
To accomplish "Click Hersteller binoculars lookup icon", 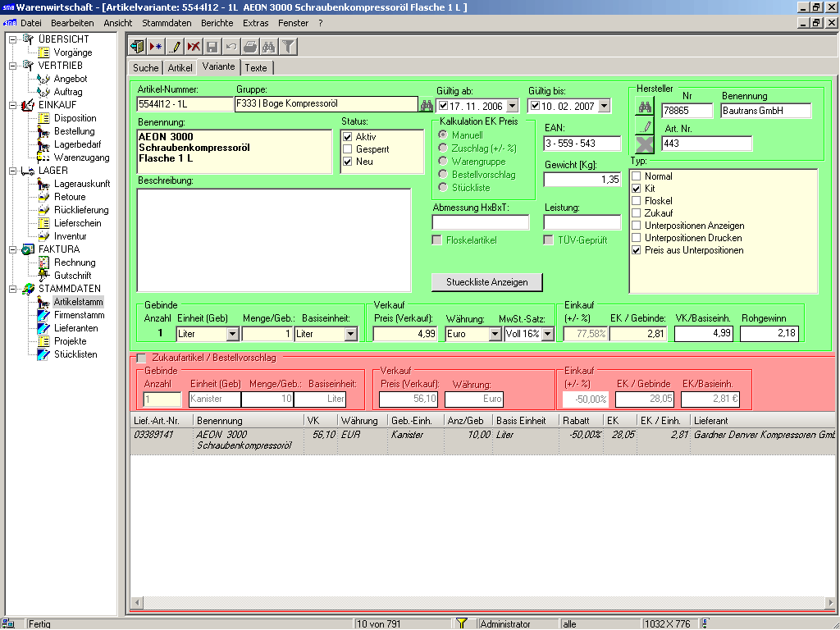I will pyautogui.click(x=645, y=107).
